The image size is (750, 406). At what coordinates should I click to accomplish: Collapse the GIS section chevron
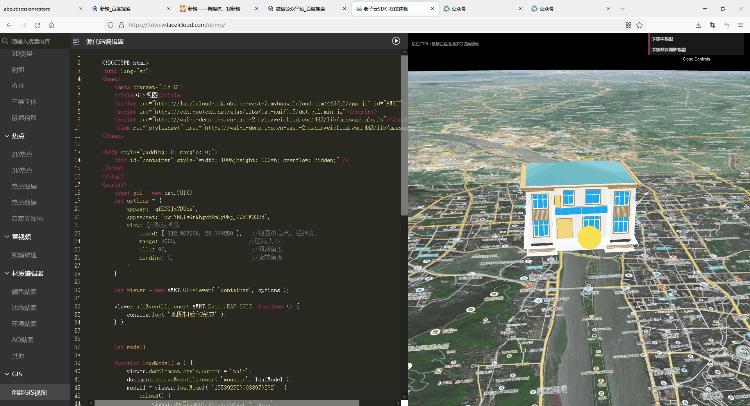point(7,374)
